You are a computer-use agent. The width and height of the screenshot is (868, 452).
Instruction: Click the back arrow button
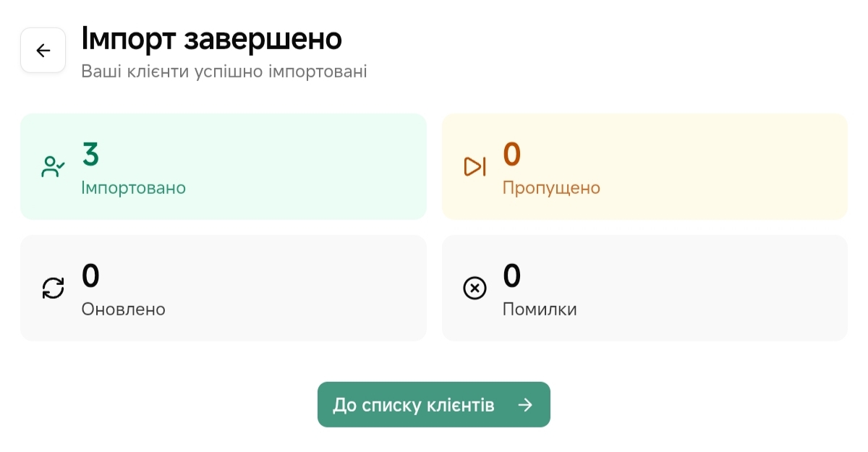click(x=43, y=50)
